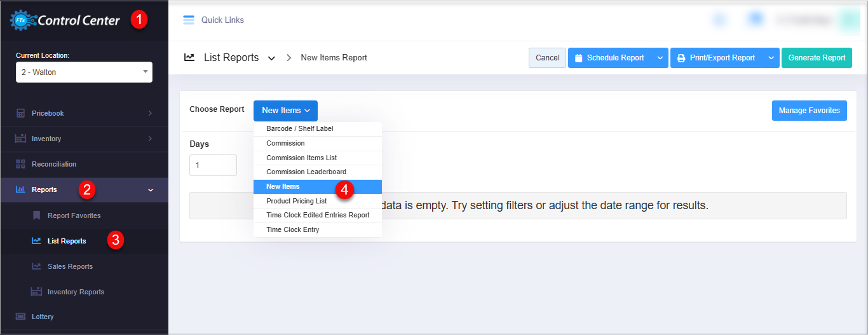868x335 pixels.
Task: Click the Inventory Reports icon in sidebar
Action: coord(36,292)
